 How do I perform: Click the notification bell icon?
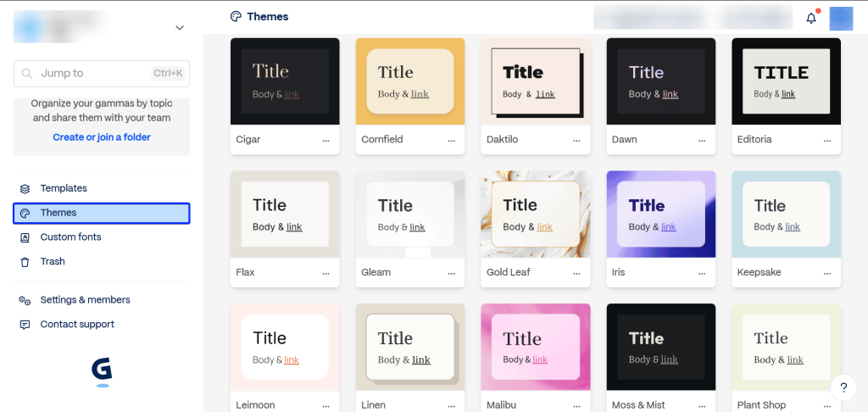coord(811,18)
